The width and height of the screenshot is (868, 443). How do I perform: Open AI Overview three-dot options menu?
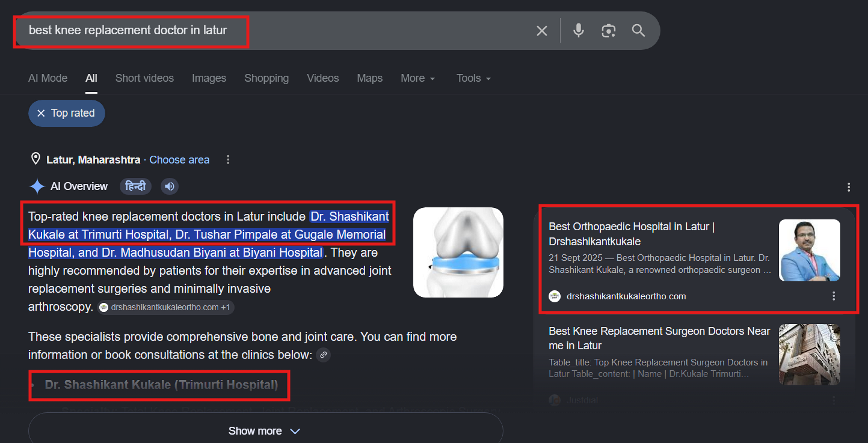848,187
